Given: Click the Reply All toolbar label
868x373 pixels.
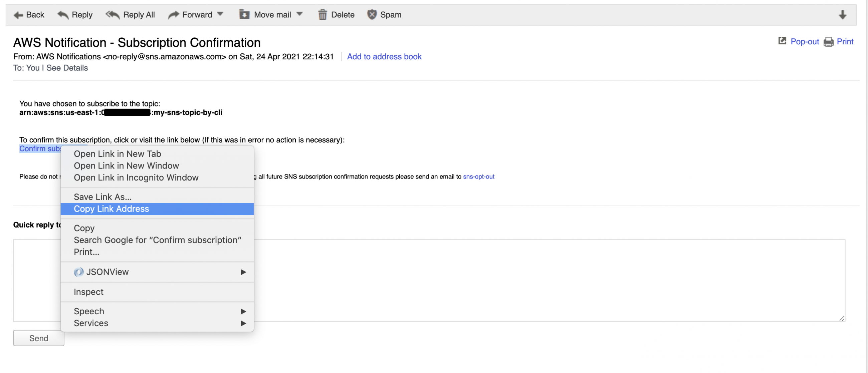Looking at the screenshot, I should tap(139, 15).
